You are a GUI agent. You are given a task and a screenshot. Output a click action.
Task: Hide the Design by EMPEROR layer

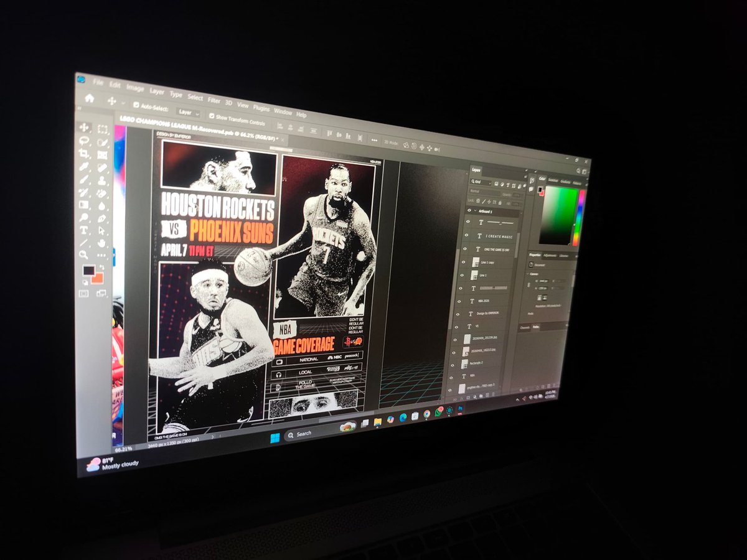pos(458,314)
